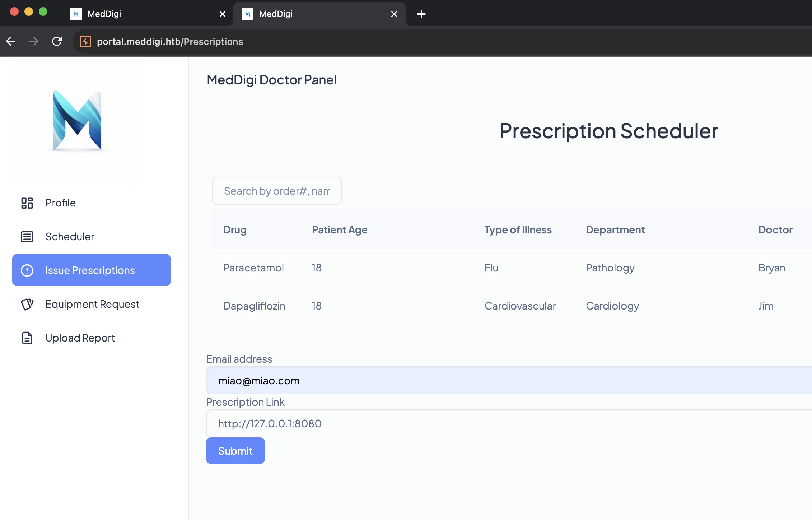
Task: Click the Upload Report document icon
Action: tap(27, 338)
